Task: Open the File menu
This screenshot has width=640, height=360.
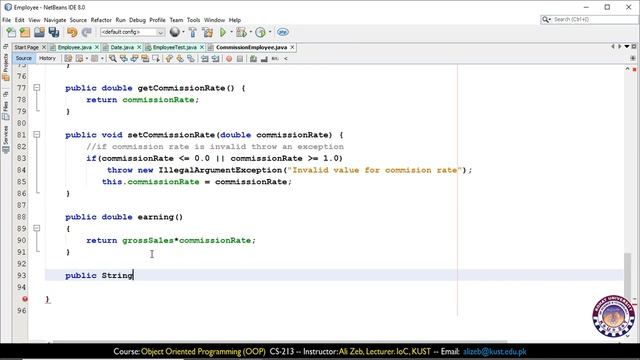Action: point(7,20)
